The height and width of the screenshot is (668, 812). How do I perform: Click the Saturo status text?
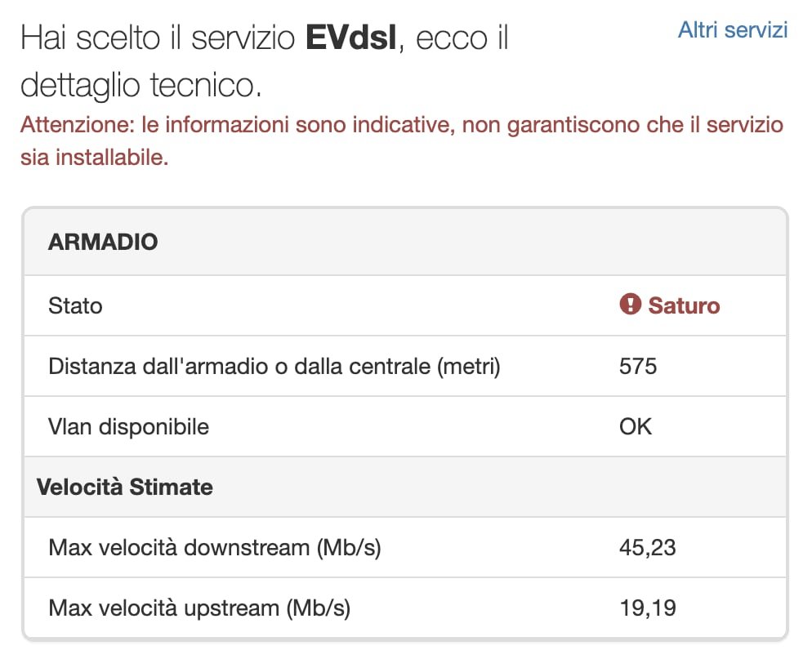coord(684,306)
